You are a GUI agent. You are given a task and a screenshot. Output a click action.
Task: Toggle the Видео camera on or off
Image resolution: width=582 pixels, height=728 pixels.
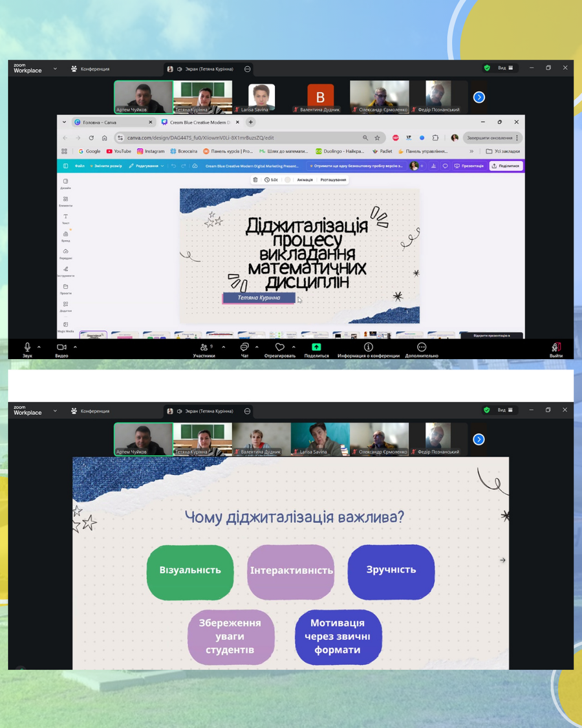[61, 348]
